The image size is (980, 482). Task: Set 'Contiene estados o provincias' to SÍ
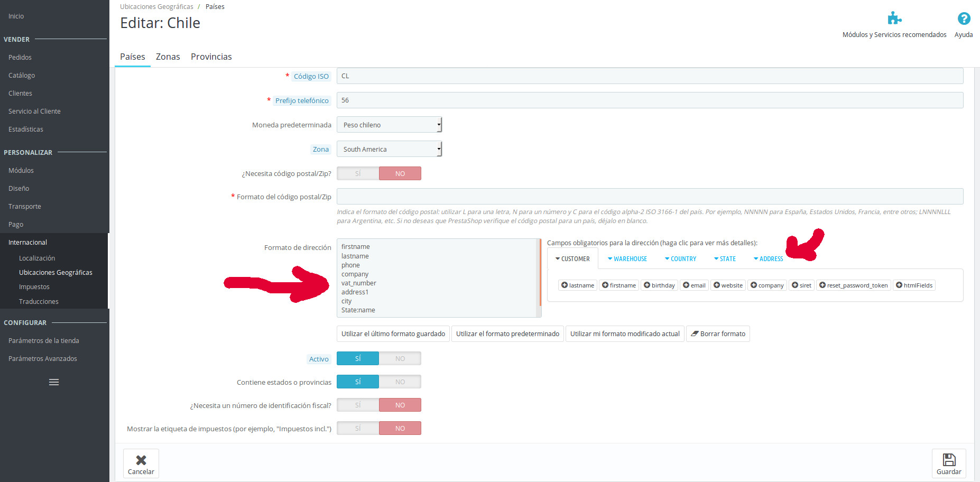pos(358,382)
